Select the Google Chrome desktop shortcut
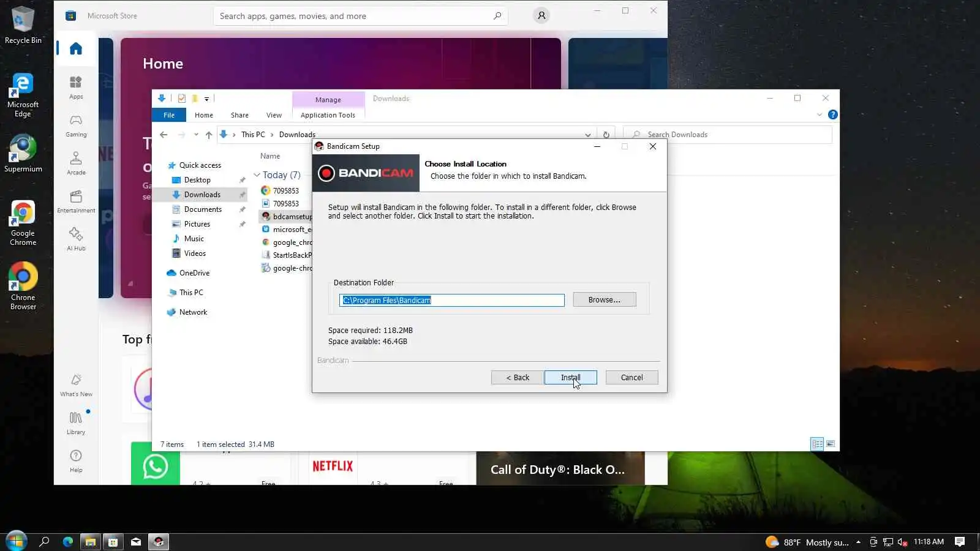This screenshot has width=980, height=551. click(23, 223)
